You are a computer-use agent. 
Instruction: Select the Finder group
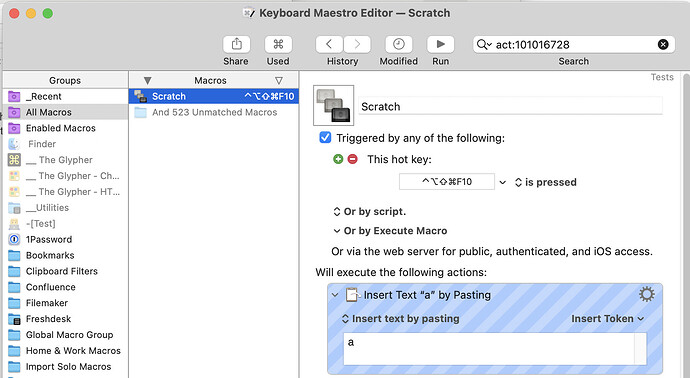tap(65, 144)
